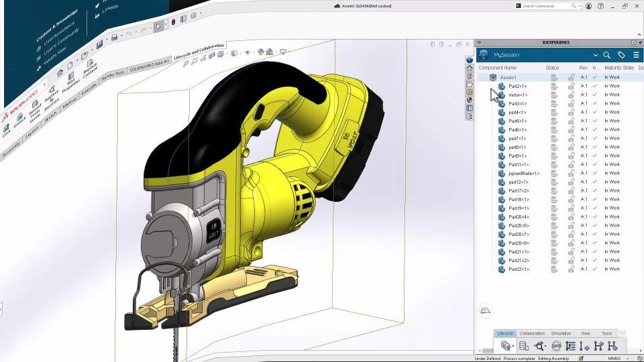Open the Help question mark icon
644x362 pixels.
[x=600, y=6]
